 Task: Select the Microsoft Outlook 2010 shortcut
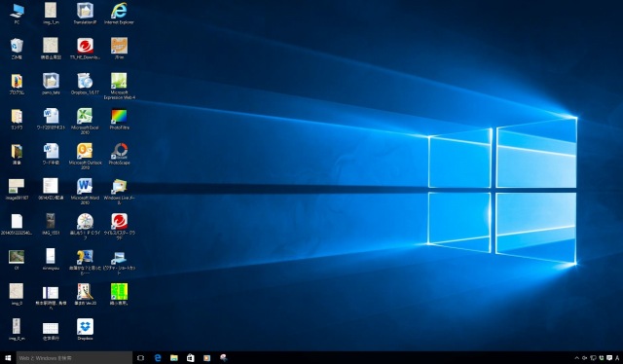[x=85, y=156]
